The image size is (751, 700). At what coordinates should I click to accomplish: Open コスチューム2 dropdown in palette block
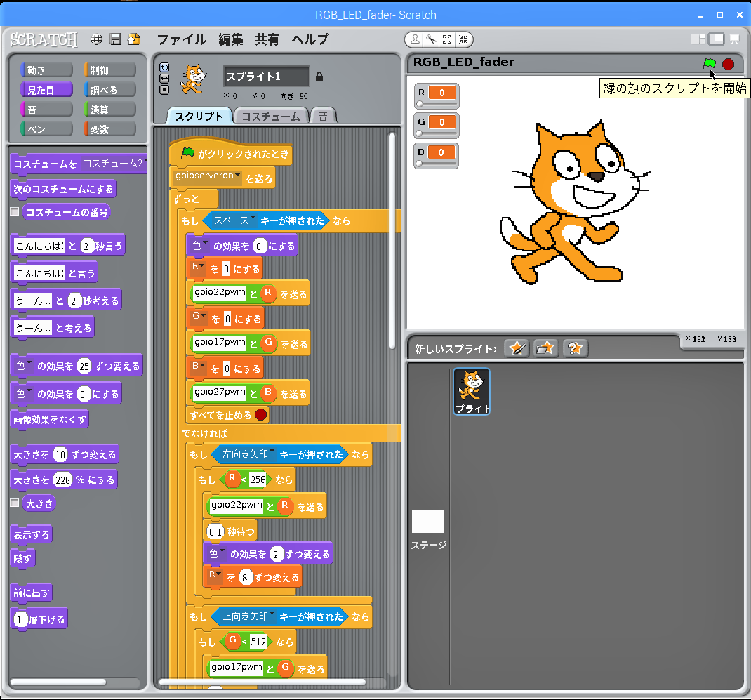pyautogui.click(x=145, y=161)
